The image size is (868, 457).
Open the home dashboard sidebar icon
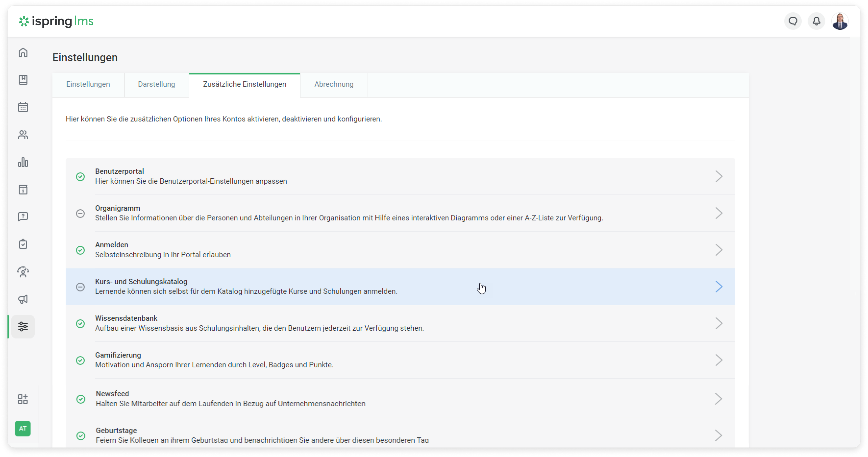click(23, 53)
